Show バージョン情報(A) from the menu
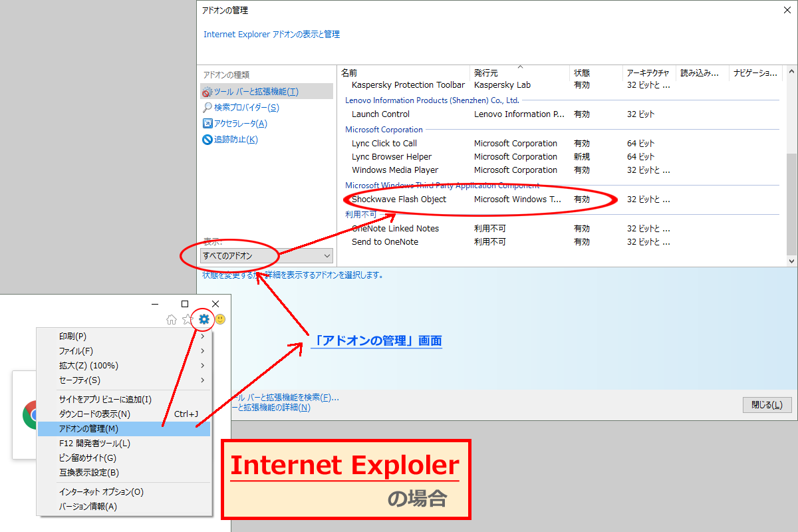The height and width of the screenshot is (532, 798). coord(124,507)
